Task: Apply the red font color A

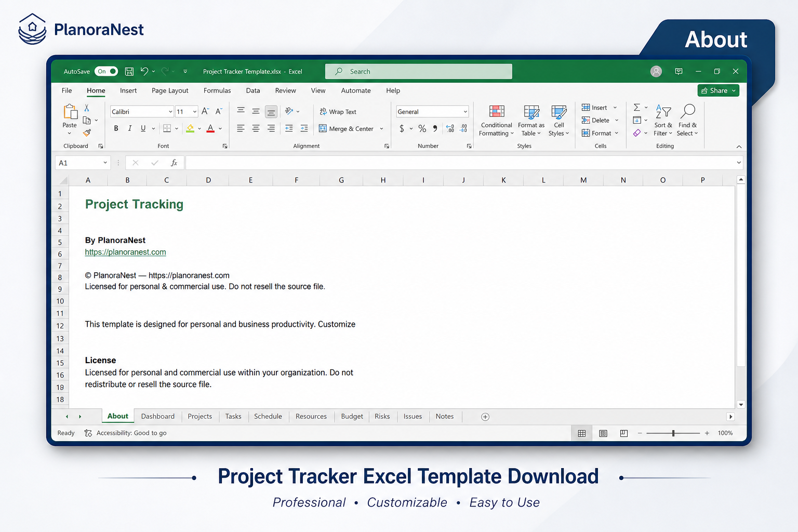Action: pyautogui.click(x=210, y=128)
